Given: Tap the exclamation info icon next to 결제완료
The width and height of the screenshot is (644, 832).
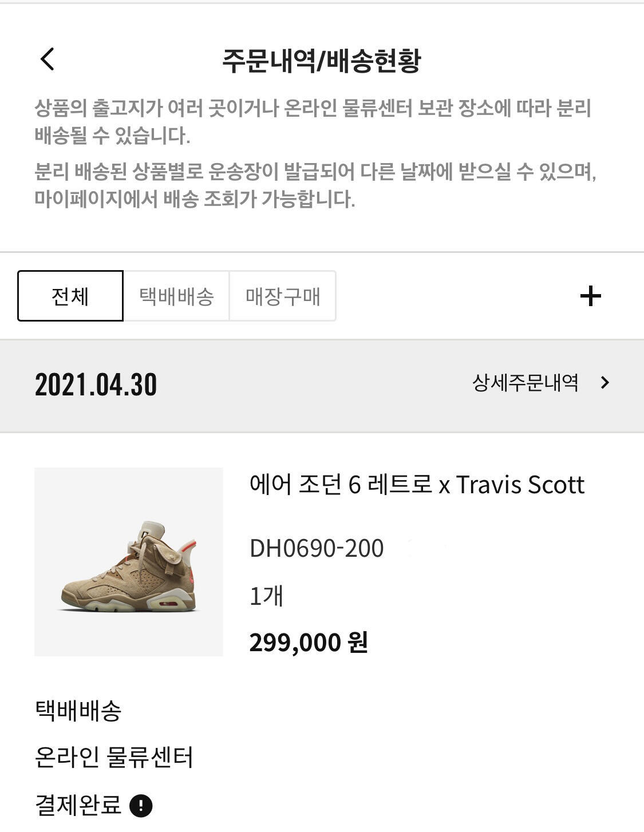Looking at the screenshot, I should [141, 806].
